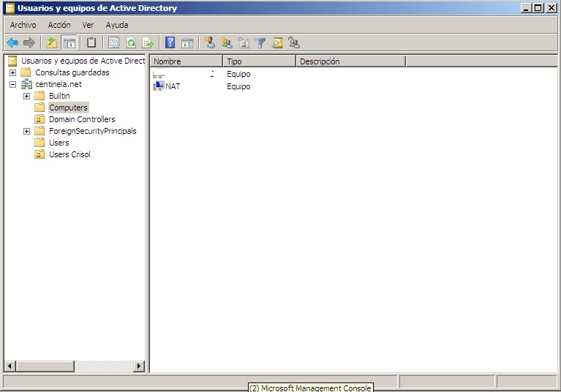
Task: Select the NAT computer entry
Action: tap(173, 86)
